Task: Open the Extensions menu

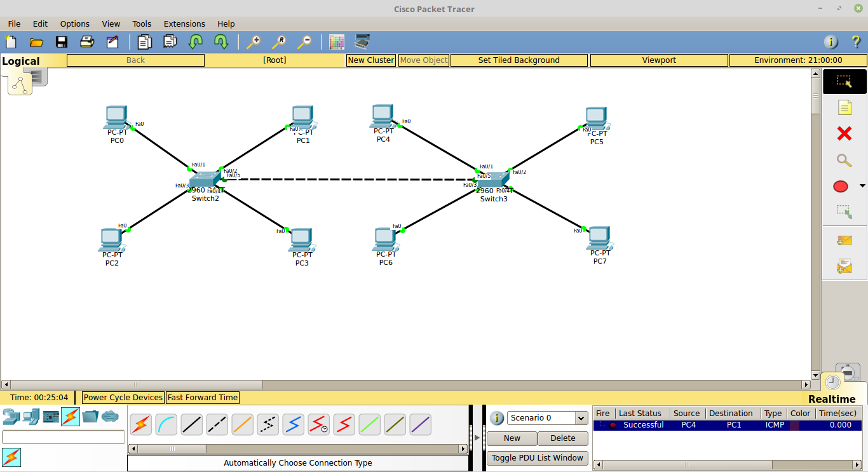Action: [x=184, y=24]
